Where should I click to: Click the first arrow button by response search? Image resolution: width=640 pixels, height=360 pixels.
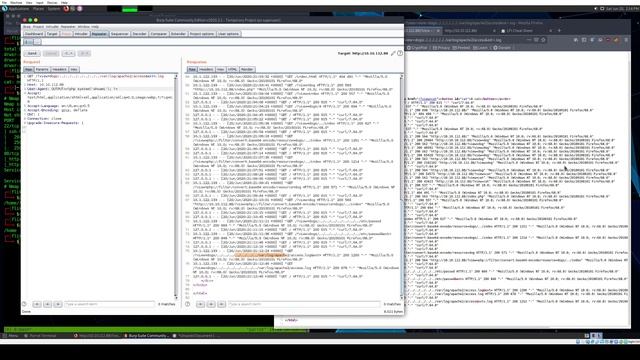tap(200, 304)
